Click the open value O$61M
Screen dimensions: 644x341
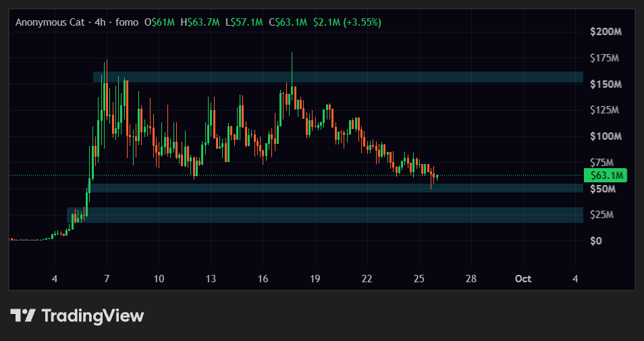160,22
